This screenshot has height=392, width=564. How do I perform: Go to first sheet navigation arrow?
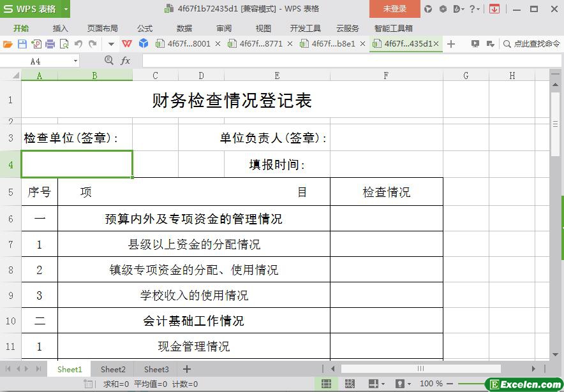[x=8, y=369]
